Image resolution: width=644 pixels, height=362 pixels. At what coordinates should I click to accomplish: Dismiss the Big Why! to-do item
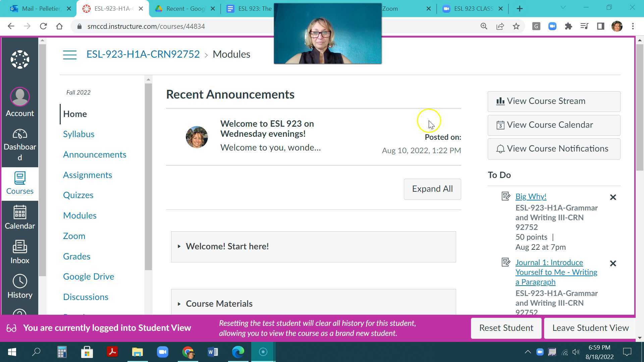point(613,197)
